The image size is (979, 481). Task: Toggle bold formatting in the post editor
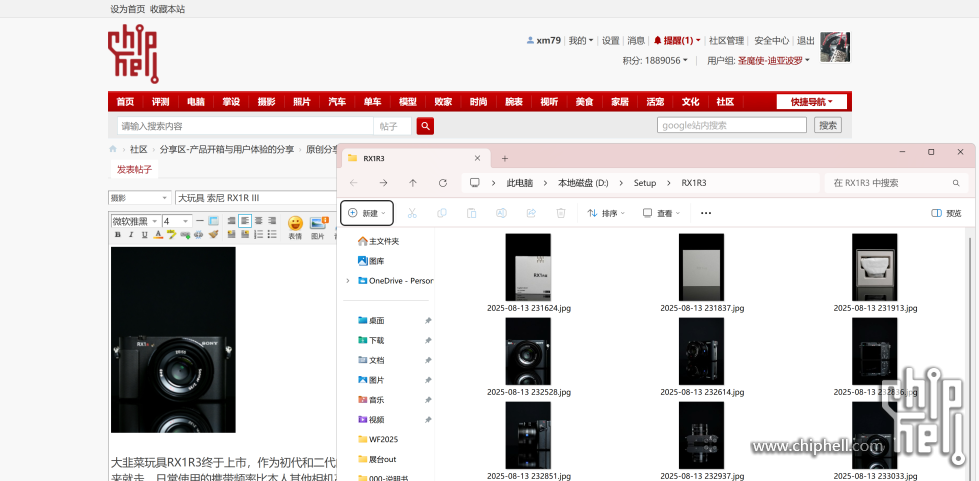[117, 235]
